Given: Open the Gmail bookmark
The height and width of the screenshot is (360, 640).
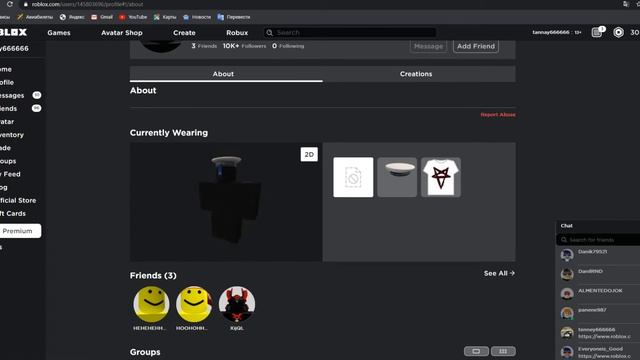Looking at the screenshot, I should [102, 17].
